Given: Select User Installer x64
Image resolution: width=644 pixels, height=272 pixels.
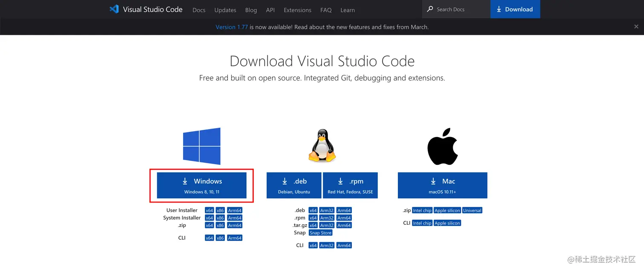Looking at the screenshot, I should 209,210.
